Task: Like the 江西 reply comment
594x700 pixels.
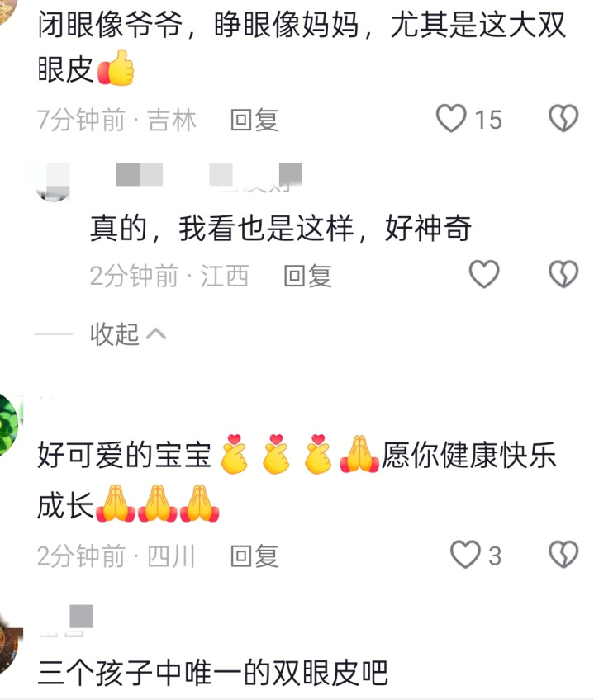Action: [483, 274]
